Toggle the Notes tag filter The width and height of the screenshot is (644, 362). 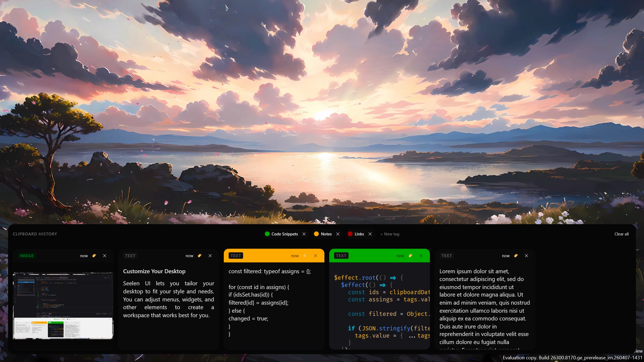point(326,234)
